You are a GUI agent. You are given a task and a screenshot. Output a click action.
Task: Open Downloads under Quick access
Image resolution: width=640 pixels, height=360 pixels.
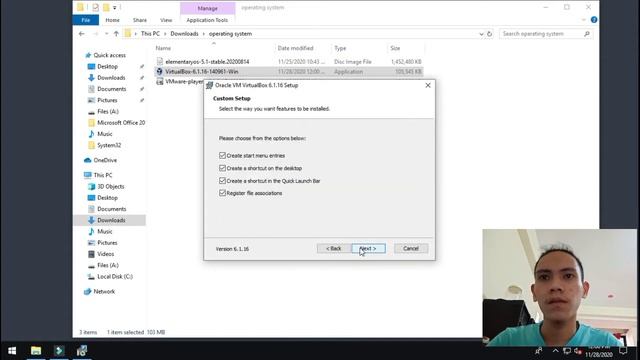pyautogui.click(x=111, y=78)
